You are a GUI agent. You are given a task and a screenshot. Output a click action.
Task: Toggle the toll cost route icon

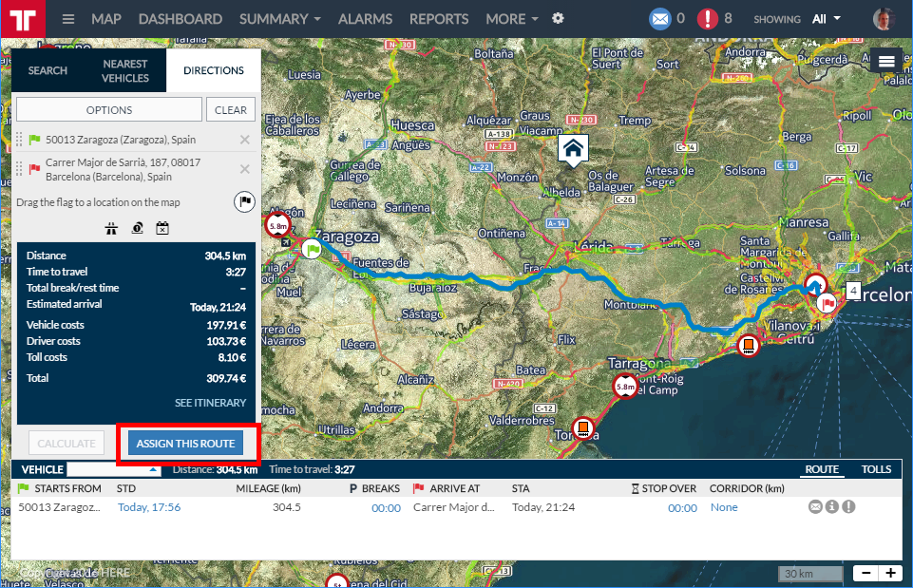tap(138, 228)
